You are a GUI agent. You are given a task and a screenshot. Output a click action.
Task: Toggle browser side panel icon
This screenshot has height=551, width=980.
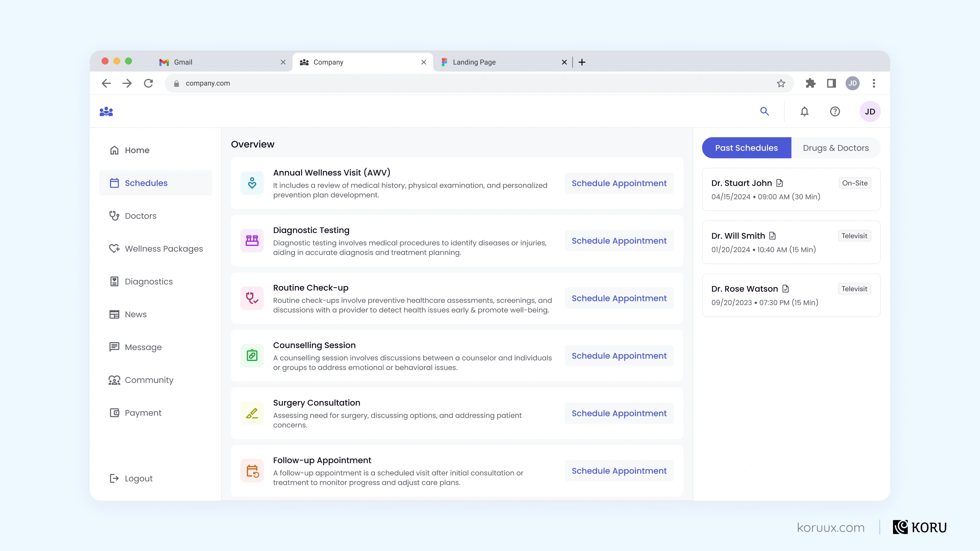click(831, 83)
